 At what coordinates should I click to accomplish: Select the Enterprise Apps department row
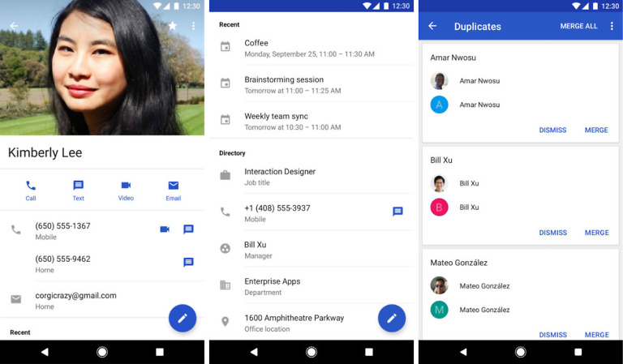point(311,286)
